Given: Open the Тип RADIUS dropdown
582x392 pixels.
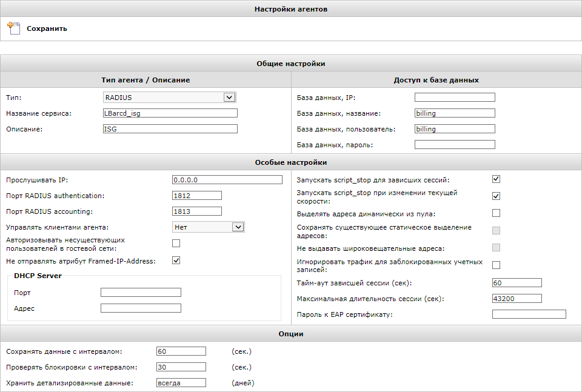Looking at the screenshot, I should (170, 98).
